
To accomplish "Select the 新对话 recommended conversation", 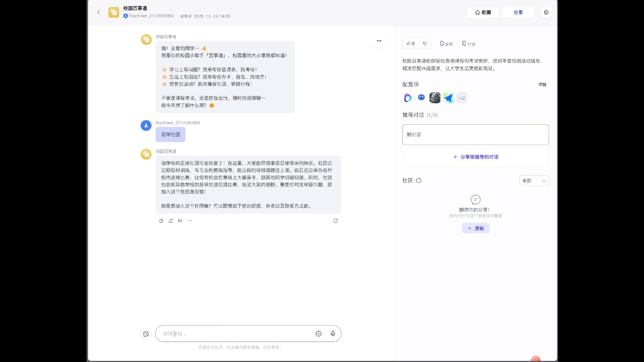I will click(475, 135).
